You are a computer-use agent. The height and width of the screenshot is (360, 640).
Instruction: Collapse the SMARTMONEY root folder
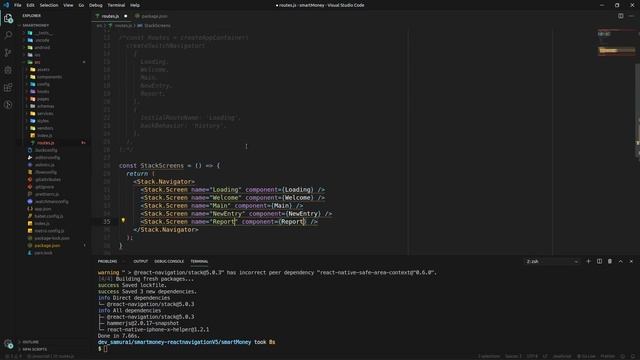click(x=36, y=25)
